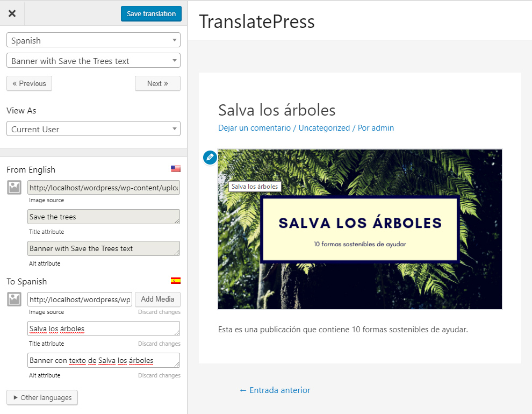532x414 pixels.
Task: Click the Spanish image source placeholder icon
Action: pyautogui.click(x=15, y=299)
